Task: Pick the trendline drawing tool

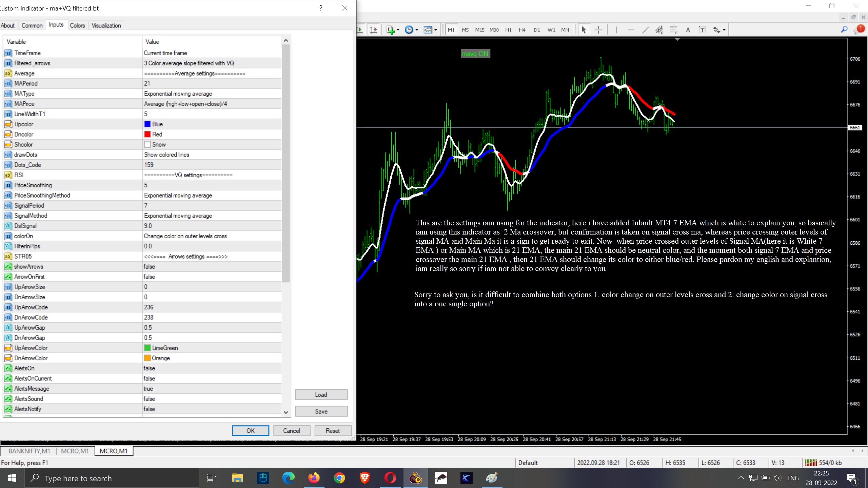Action: click(645, 30)
